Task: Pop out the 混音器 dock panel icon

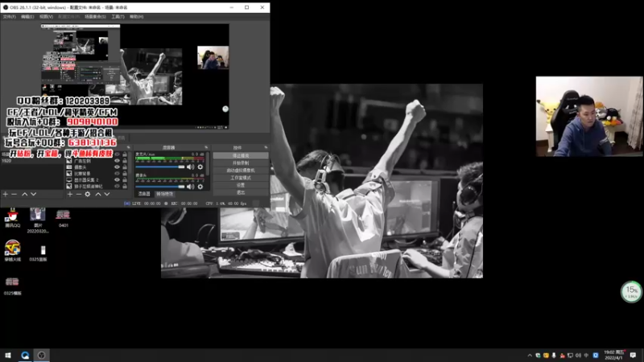Action: point(206,147)
